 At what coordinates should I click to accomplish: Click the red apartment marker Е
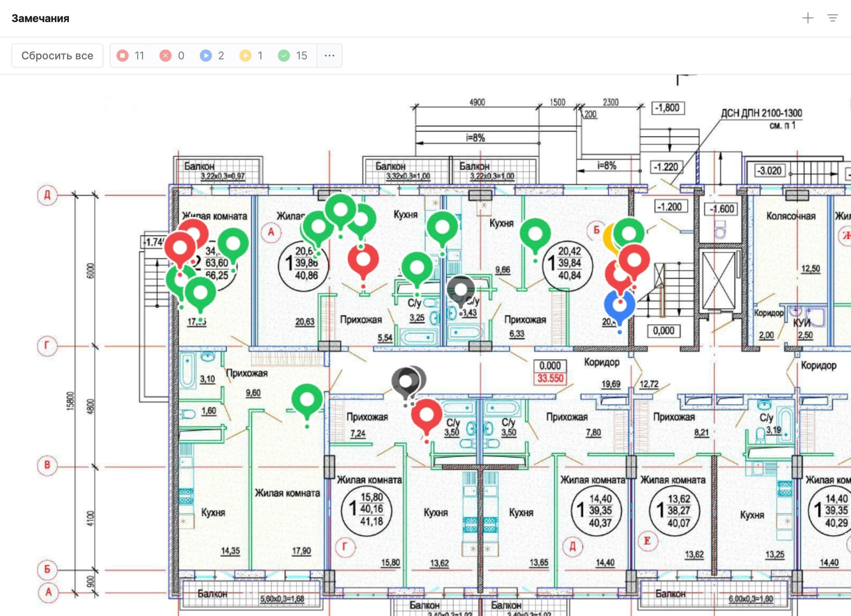click(x=647, y=541)
